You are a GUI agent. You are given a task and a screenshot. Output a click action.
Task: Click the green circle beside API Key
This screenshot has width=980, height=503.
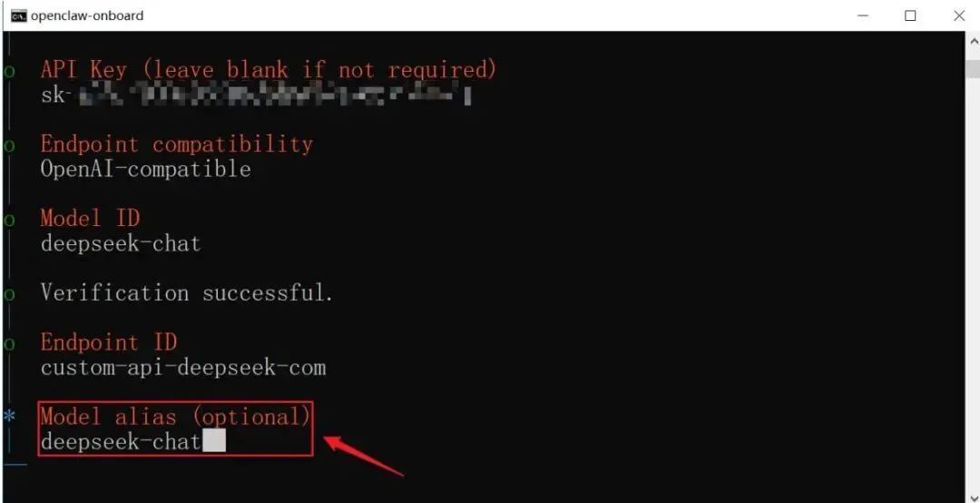pos(9,71)
